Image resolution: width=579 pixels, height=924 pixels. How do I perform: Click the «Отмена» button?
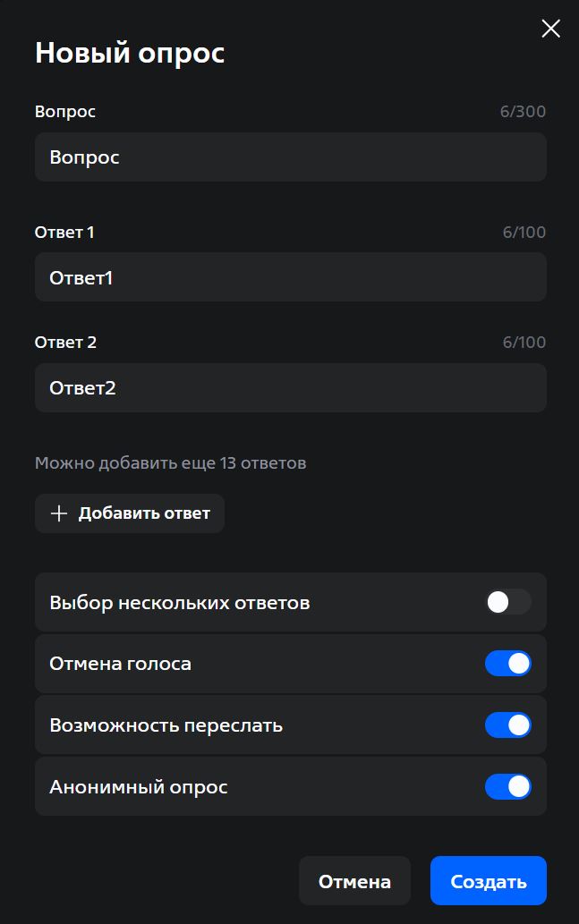(354, 880)
